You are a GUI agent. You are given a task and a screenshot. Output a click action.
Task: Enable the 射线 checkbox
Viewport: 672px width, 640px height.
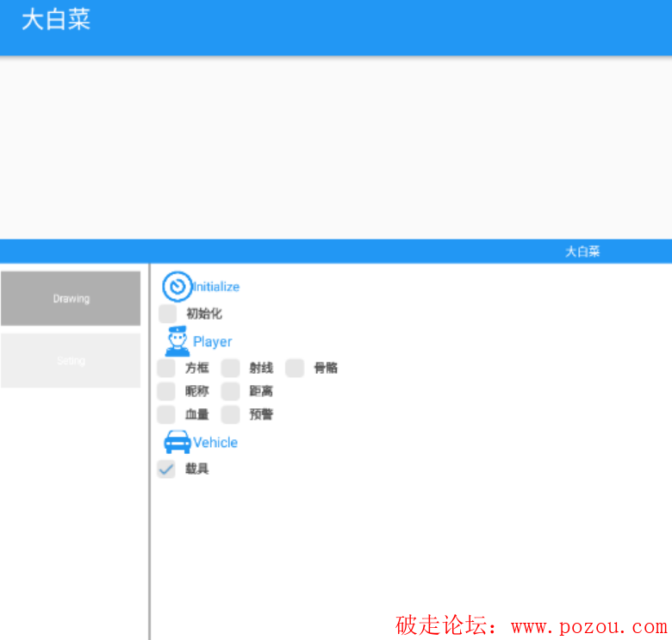[x=230, y=368]
